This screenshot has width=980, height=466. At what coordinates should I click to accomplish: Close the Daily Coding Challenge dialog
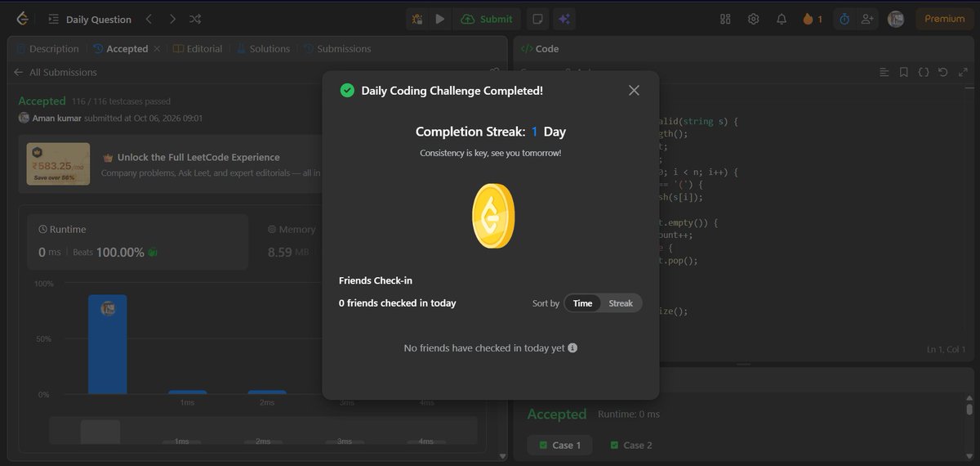pyautogui.click(x=634, y=91)
